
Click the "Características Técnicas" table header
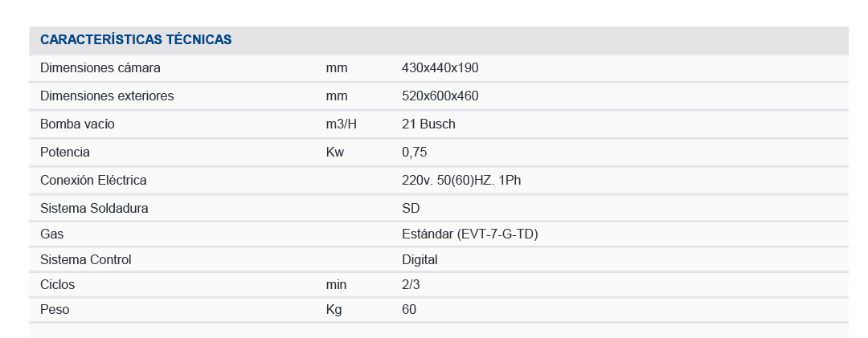(x=136, y=39)
